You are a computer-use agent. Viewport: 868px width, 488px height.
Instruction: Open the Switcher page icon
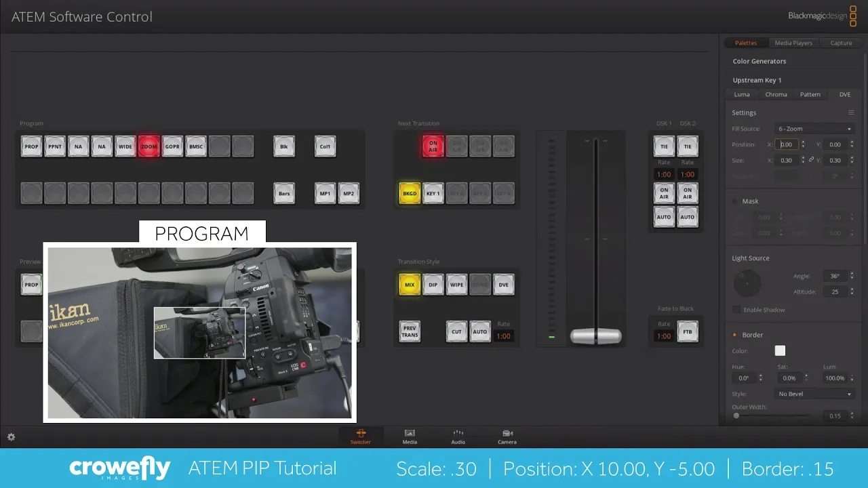click(x=361, y=436)
